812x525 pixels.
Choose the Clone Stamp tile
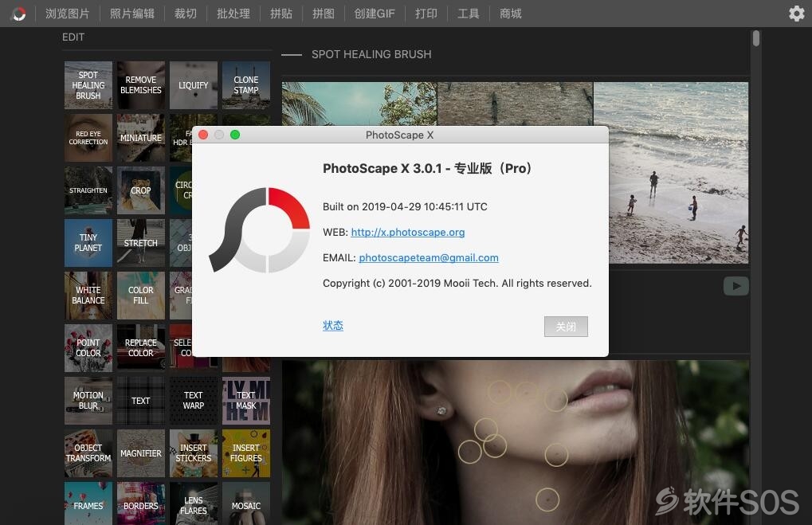(x=246, y=85)
